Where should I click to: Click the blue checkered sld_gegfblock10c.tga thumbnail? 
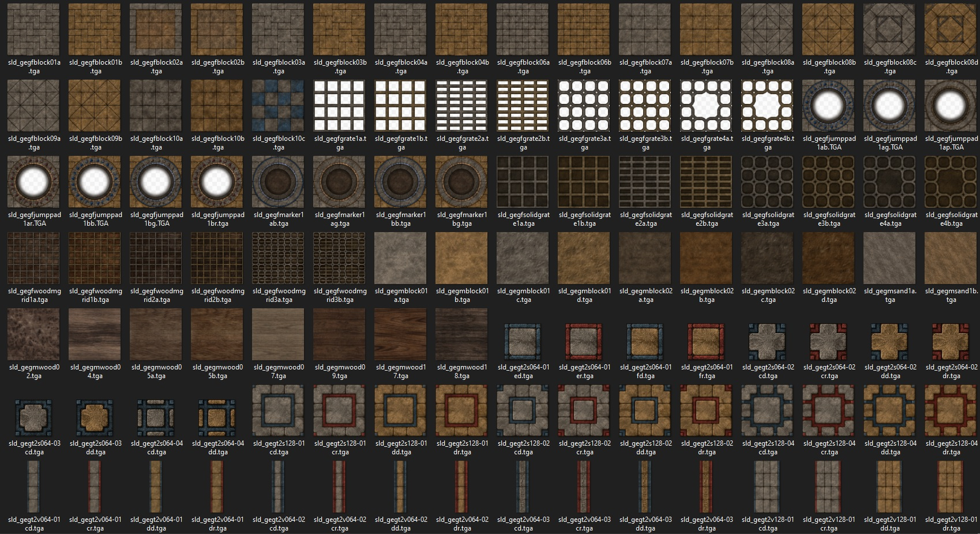[278, 106]
